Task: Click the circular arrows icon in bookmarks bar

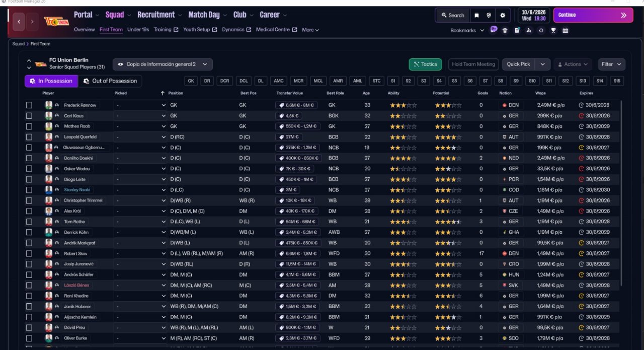Action: pos(541,30)
